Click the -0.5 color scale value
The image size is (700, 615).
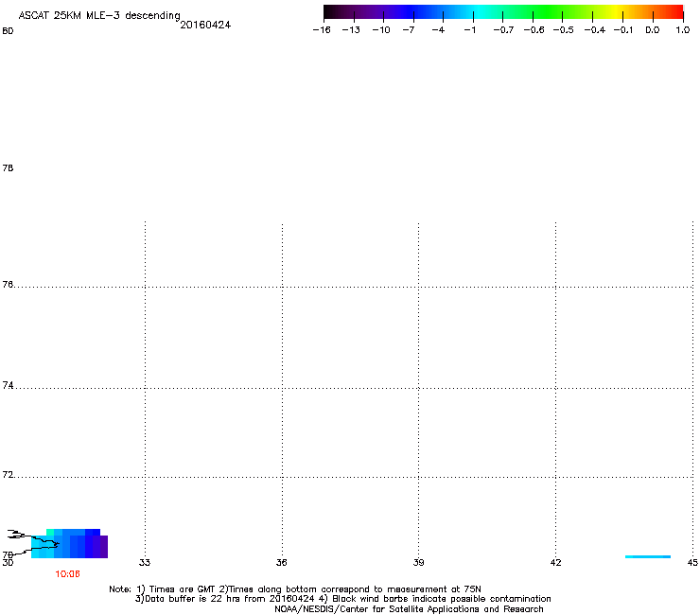[564, 30]
